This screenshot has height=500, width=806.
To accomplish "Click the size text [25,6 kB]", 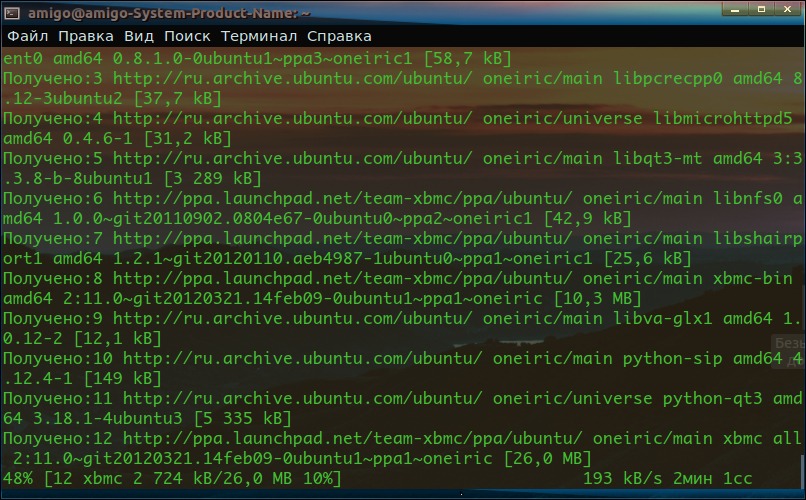I will tap(648, 259).
